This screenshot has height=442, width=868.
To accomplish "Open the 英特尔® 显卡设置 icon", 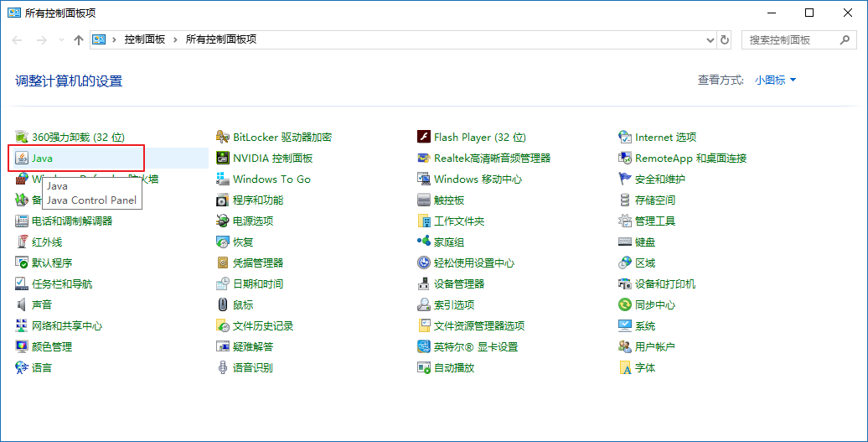I will click(x=424, y=347).
